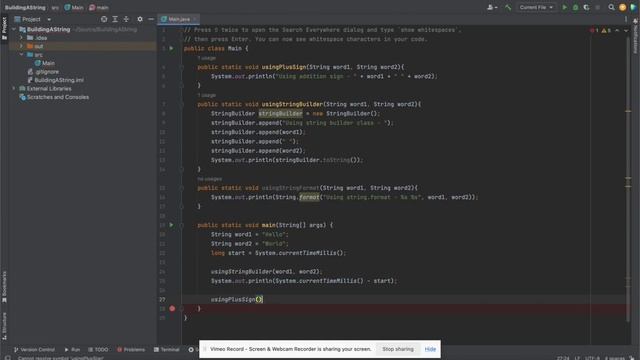Open the TODO tool window tab
Screen dimensions: 640x360
(98, 349)
